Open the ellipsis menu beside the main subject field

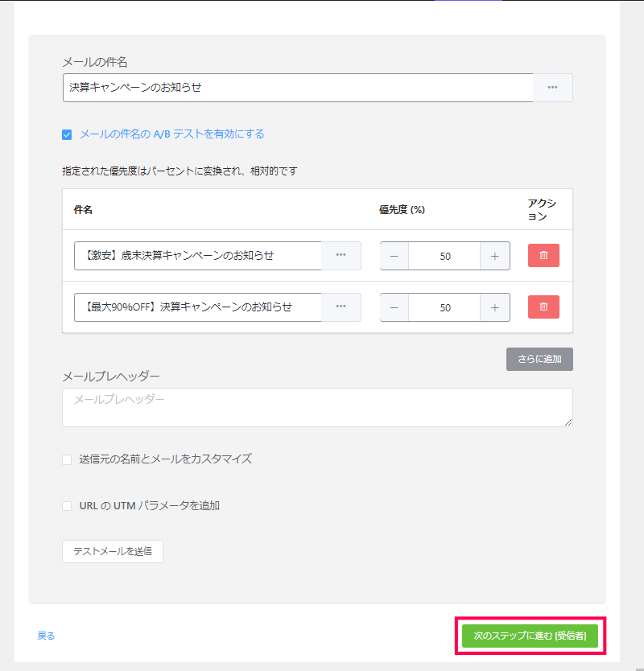tap(552, 88)
